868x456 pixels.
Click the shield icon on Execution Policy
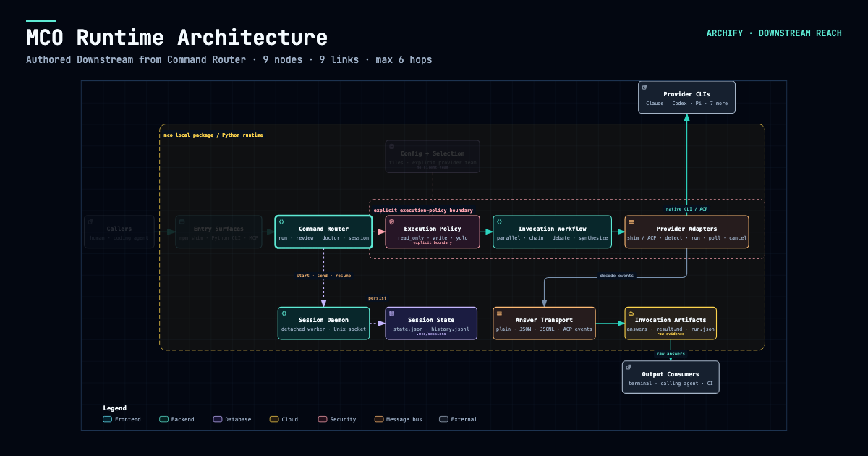point(392,221)
